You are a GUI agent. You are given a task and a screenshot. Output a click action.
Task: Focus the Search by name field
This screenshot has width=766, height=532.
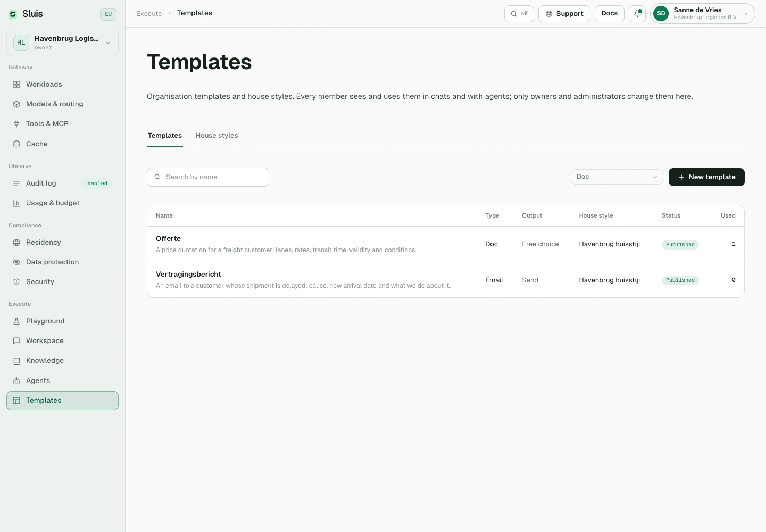tap(208, 177)
